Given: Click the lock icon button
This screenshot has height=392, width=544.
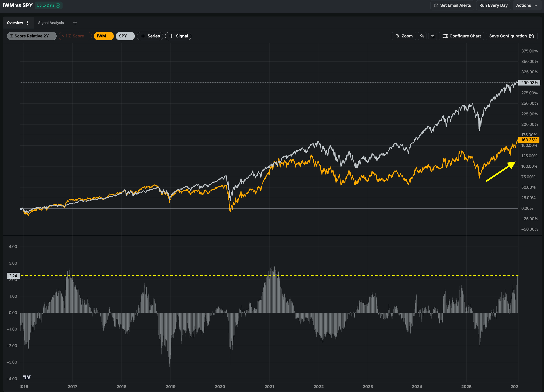Looking at the screenshot, I should [432, 36].
